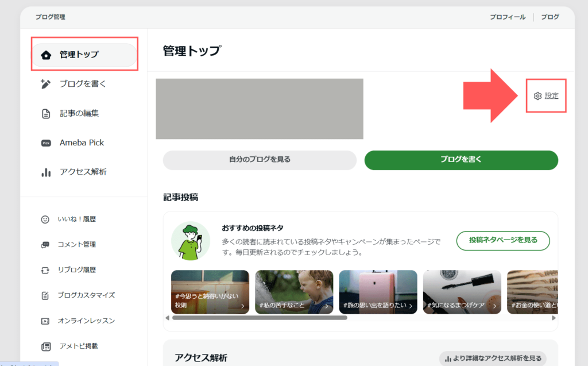This screenshot has width=588, height=366.
Task: Click the gear icon next to 設定
Action: pos(537,96)
